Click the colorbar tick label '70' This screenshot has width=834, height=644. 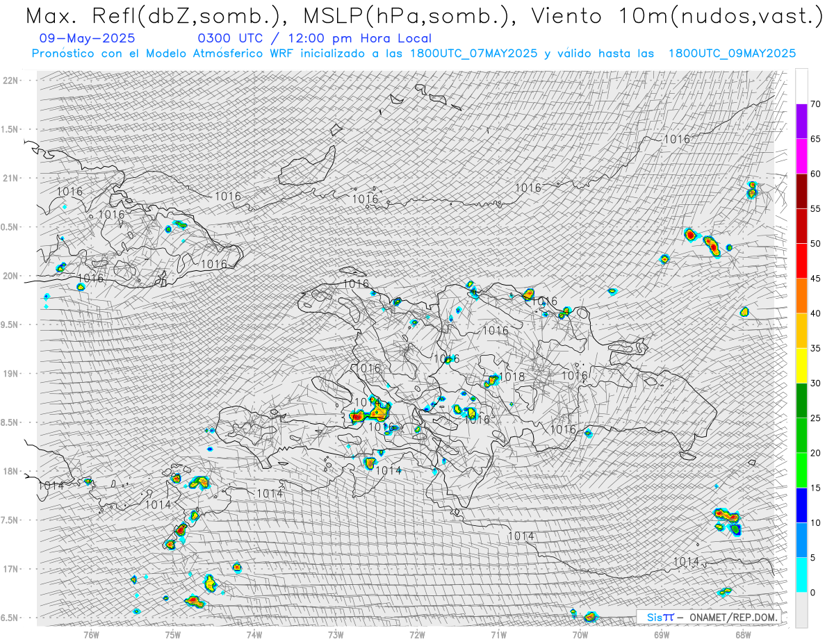[815, 104]
